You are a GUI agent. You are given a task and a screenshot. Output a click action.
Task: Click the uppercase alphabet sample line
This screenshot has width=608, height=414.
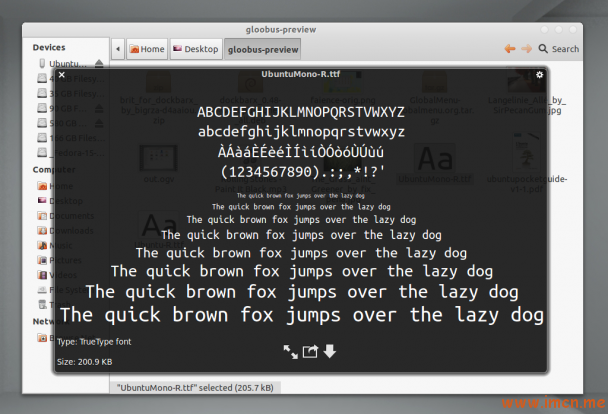pos(301,112)
